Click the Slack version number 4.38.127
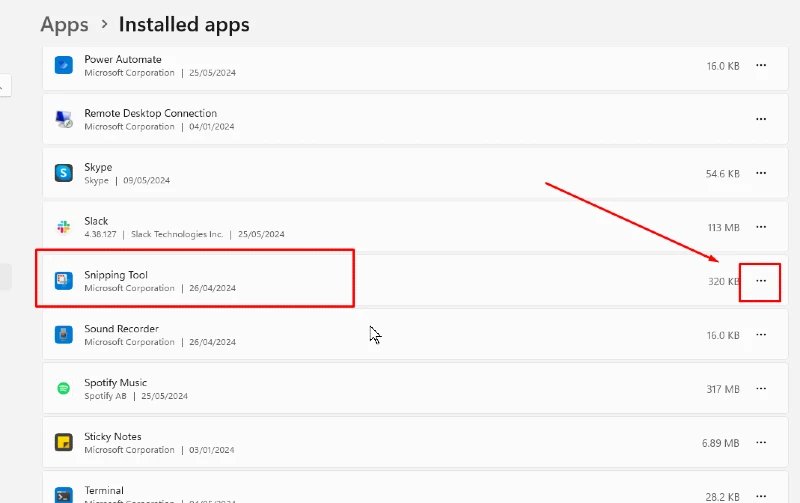Viewport: 800px width, 503px height. [x=100, y=234]
